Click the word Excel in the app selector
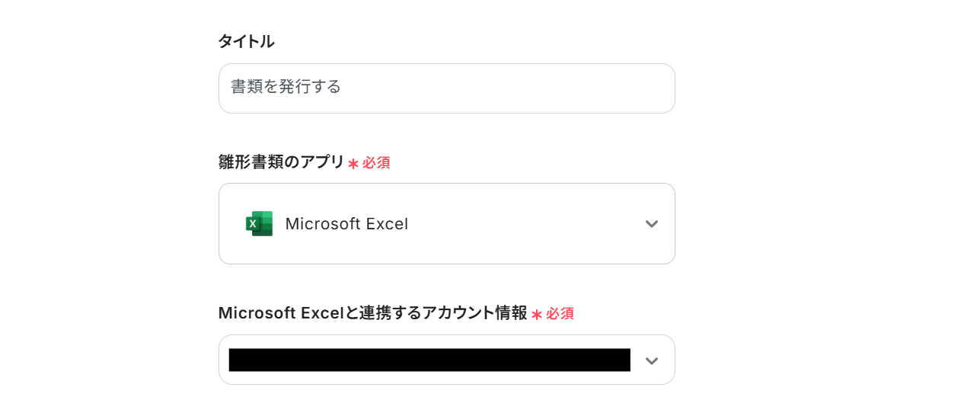Image resolution: width=980 pixels, height=400 pixels. (x=387, y=224)
